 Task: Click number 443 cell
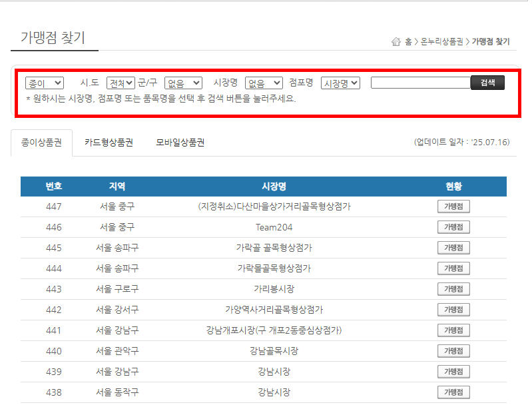[x=54, y=289]
